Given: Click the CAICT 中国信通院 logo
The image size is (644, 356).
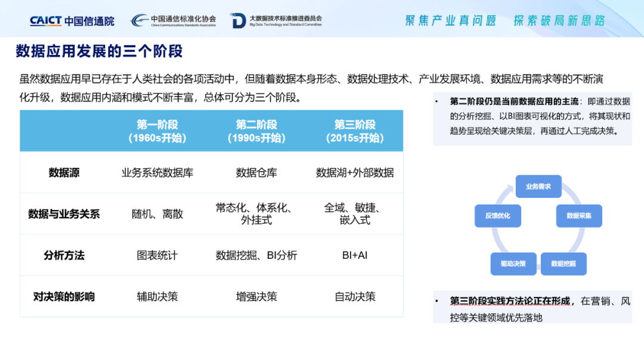Looking at the screenshot, I should 72,21.
